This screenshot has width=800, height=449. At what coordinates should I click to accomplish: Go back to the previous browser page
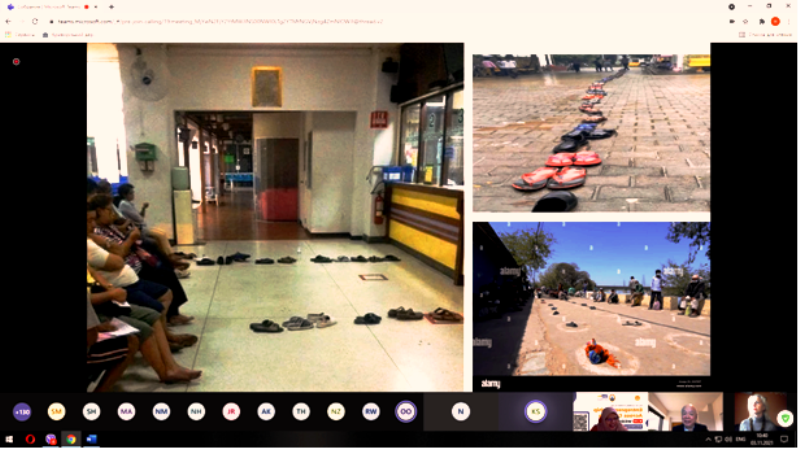[x=9, y=21]
